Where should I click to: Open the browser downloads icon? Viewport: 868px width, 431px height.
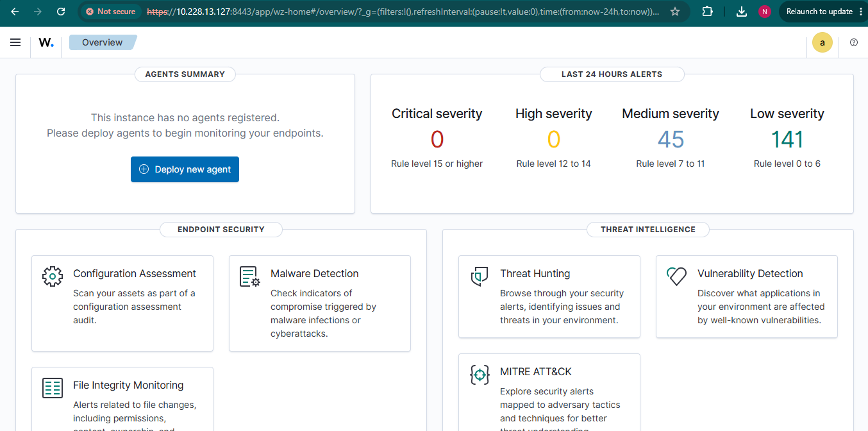point(742,12)
